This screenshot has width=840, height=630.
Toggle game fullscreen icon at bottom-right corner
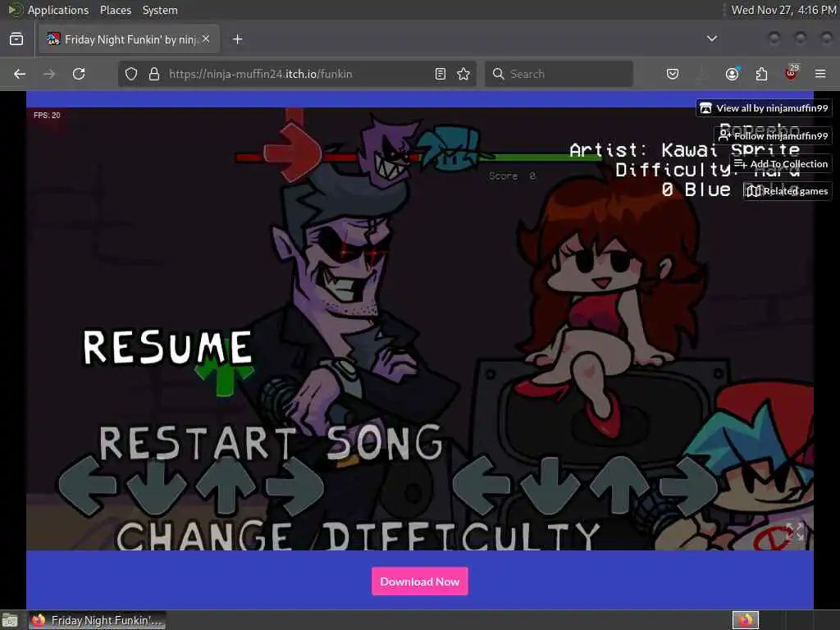click(x=794, y=532)
